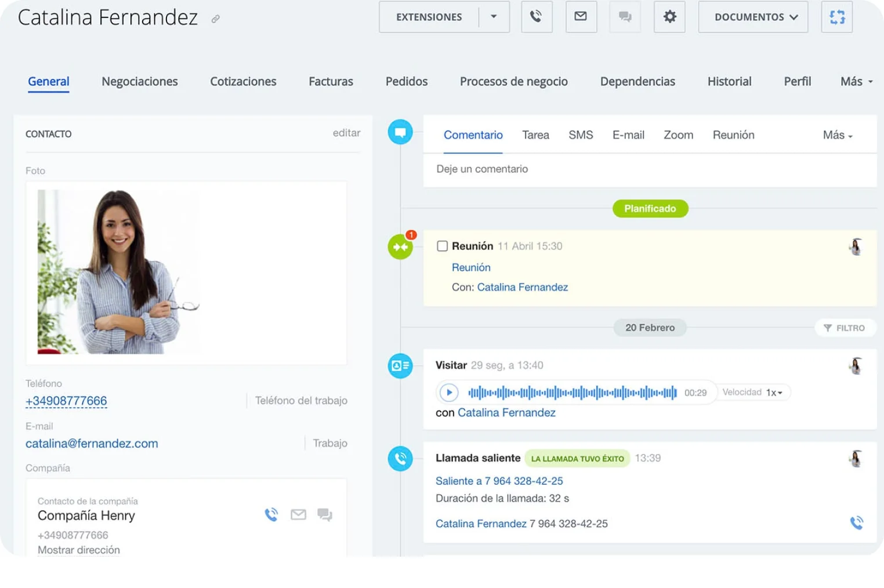
Task: Call Compañía Henry using its phone icon
Action: click(x=271, y=514)
